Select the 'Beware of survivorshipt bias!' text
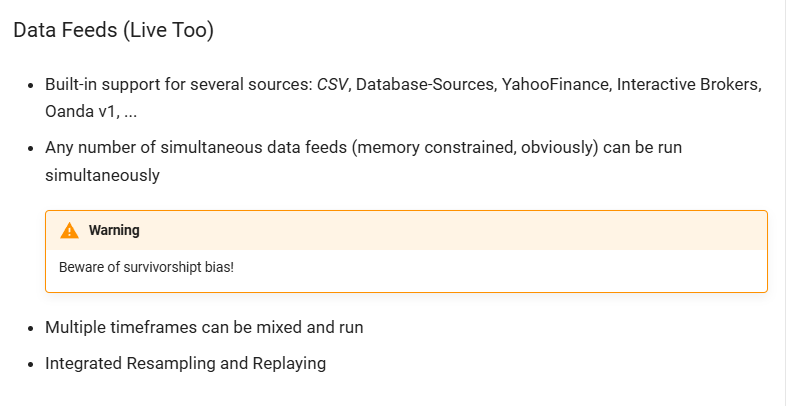 pyautogui.click(x=147, y=267)
